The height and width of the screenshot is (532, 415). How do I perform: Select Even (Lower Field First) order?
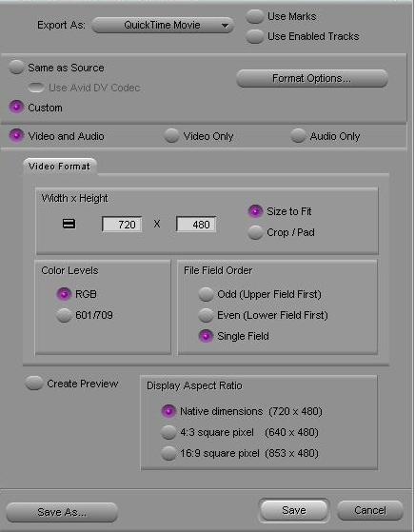tap(206, 315)
